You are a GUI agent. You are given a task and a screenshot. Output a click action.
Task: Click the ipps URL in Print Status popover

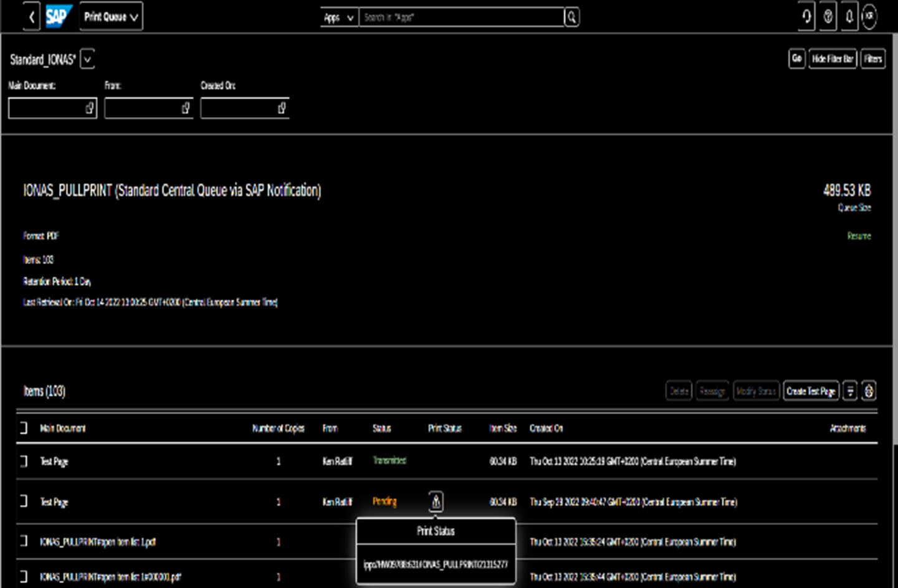(436, 565)
